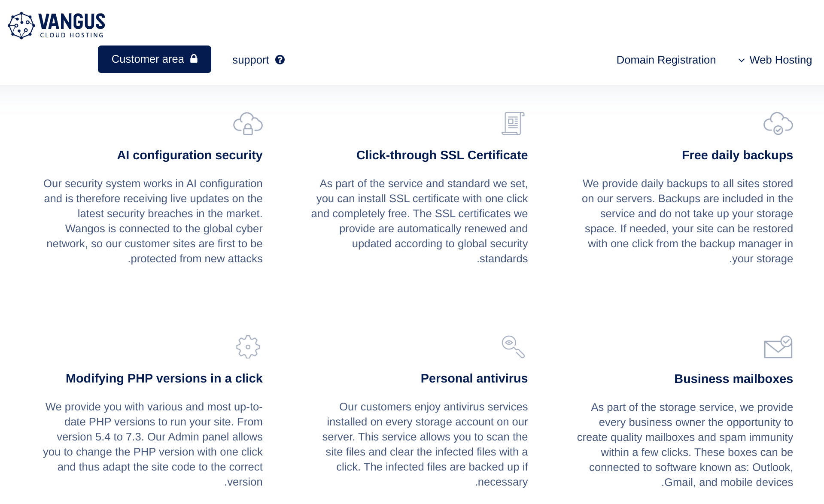The width and height of the screenshot is (824, 504).
Task: Select Modifying PHP versions in a click heading
Action: [x=164, y=378]
